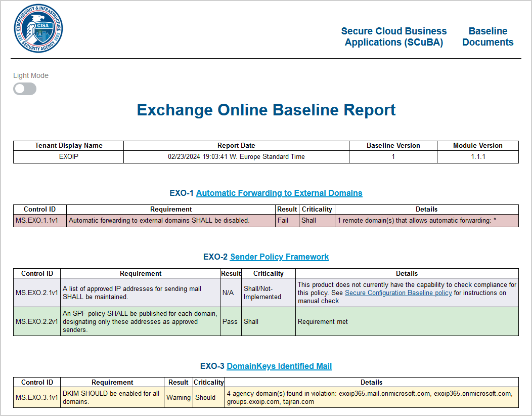Click the Fail result cell
The image size is (532, 416).
[x=287, y=220]
